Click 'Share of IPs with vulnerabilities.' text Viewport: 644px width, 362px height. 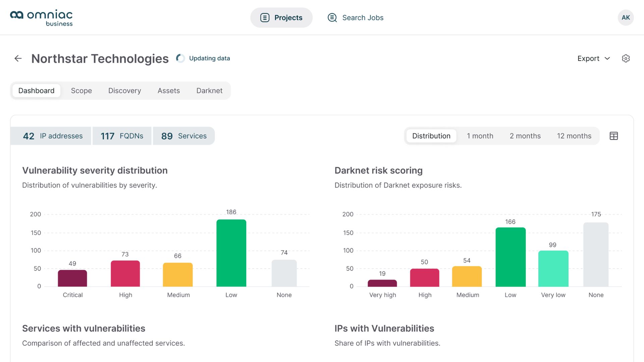[387, 343]
